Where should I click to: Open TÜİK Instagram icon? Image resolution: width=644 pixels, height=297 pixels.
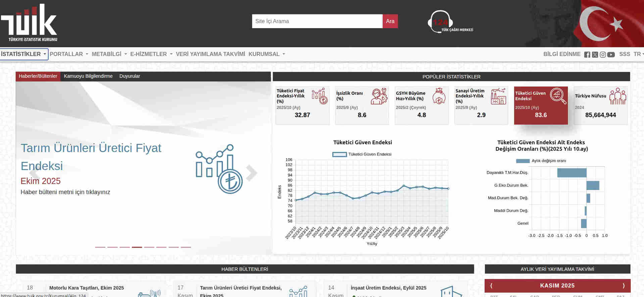click(603, 55)
